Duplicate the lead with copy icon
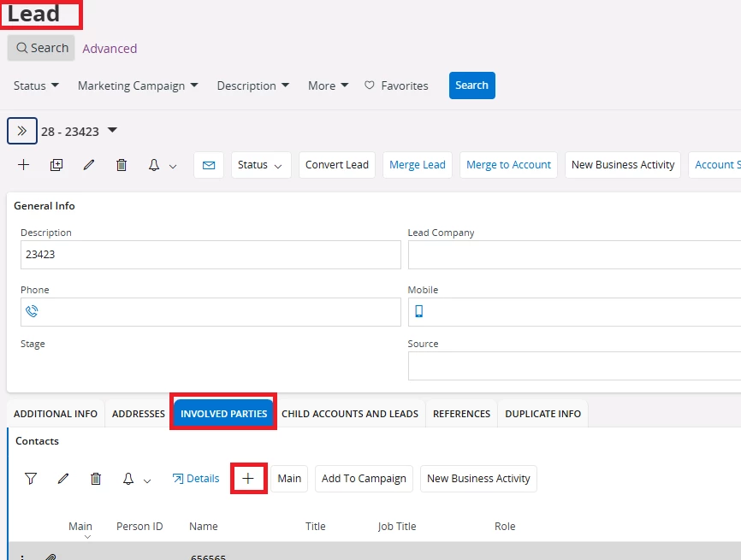 (x=56, y=165)
